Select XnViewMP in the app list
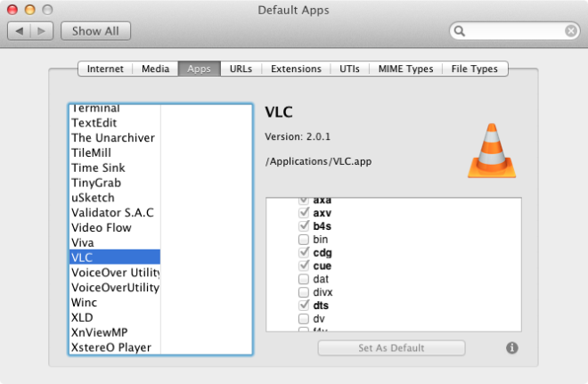588x384 pixels. click(115, 332)
